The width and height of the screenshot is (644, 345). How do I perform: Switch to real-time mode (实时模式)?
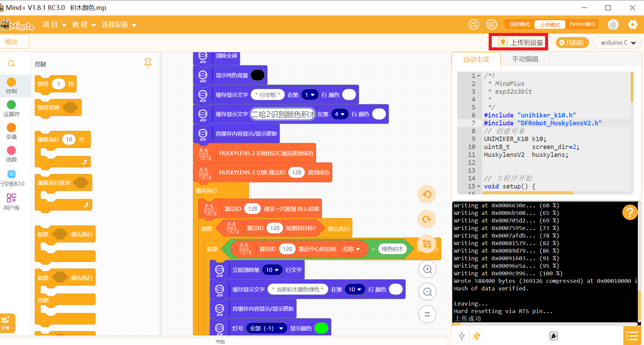[519, 24]
